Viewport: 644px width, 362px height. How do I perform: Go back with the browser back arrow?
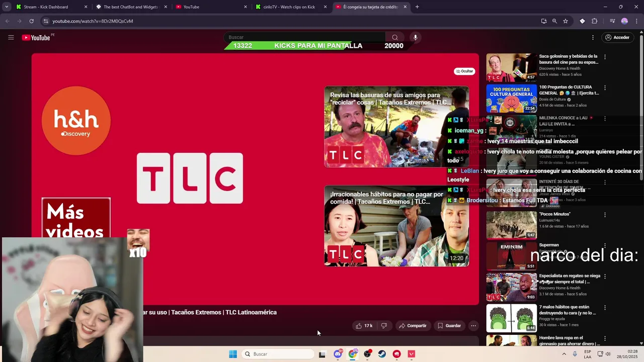coord(7,21)
